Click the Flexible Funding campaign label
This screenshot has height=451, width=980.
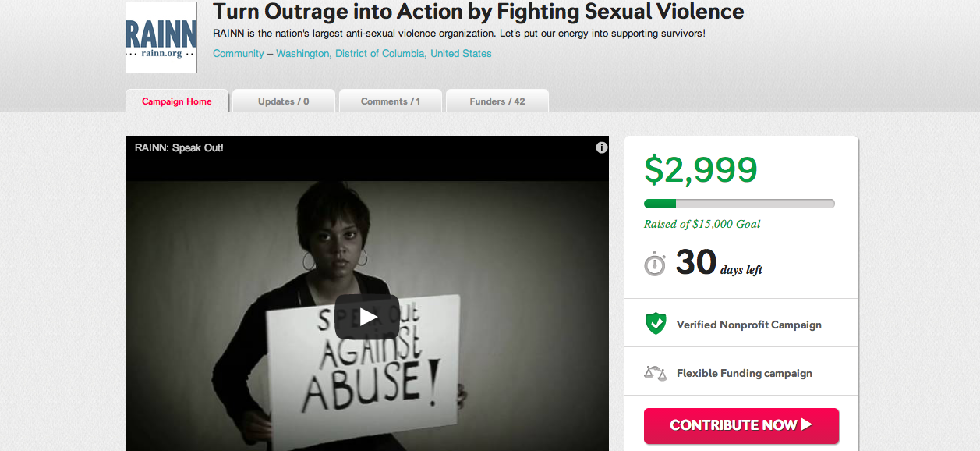744,373
